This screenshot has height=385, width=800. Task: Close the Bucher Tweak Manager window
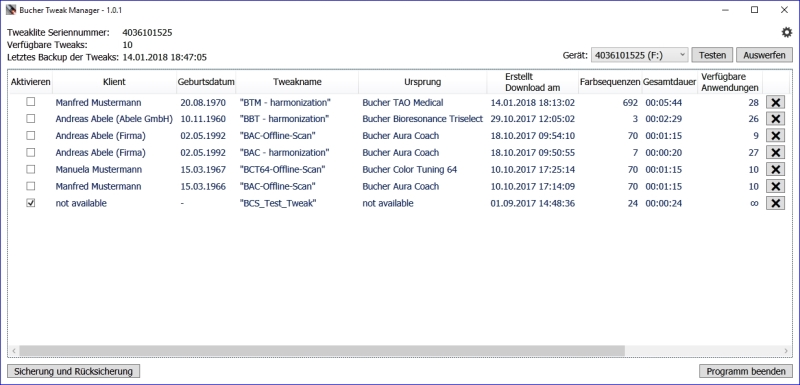point(784,10)
